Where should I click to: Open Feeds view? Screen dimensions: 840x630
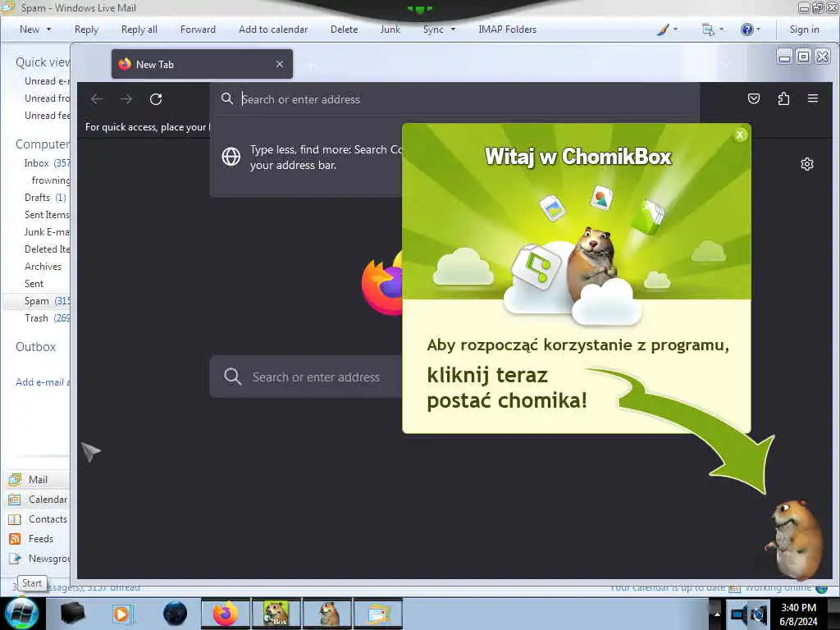pos(41,538)
